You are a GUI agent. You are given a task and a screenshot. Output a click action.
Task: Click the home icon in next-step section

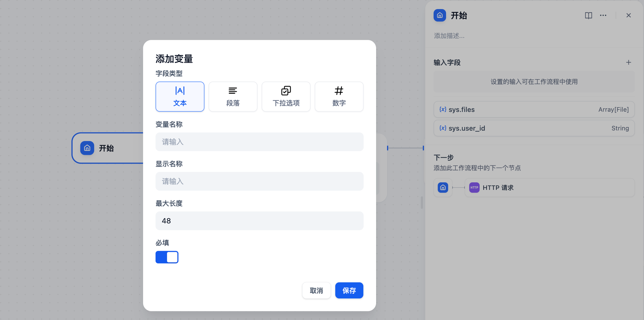[443, 187]
